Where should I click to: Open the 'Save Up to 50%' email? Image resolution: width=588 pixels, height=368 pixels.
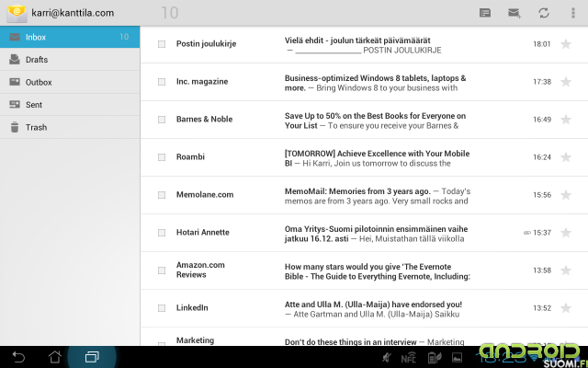(364, 120)
